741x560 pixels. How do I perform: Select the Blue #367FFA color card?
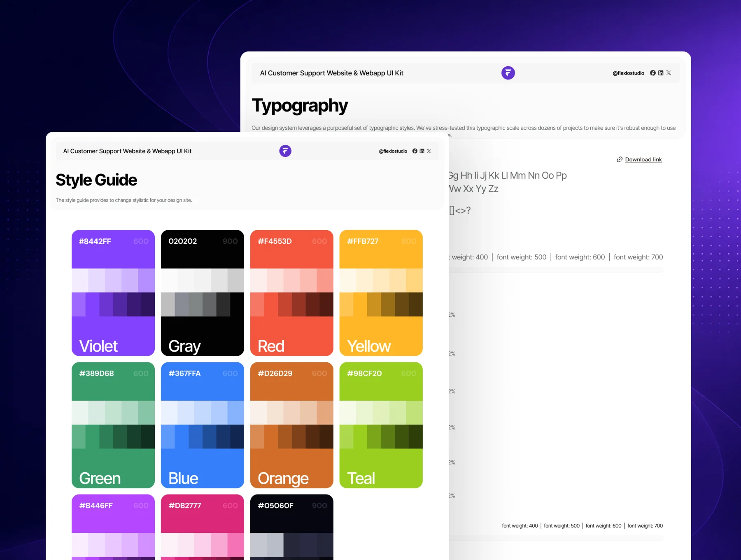203,425
